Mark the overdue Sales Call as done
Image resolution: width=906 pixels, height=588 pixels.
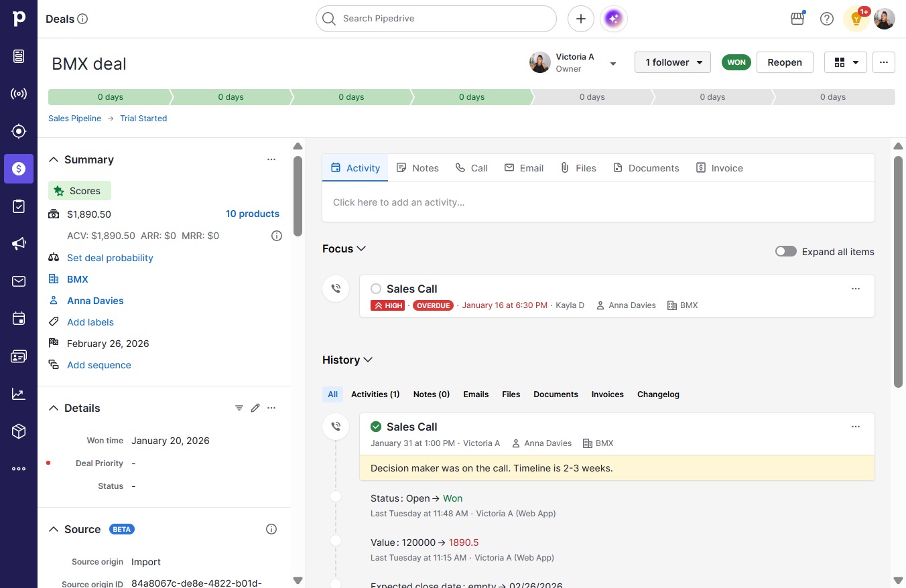point(376,289)
